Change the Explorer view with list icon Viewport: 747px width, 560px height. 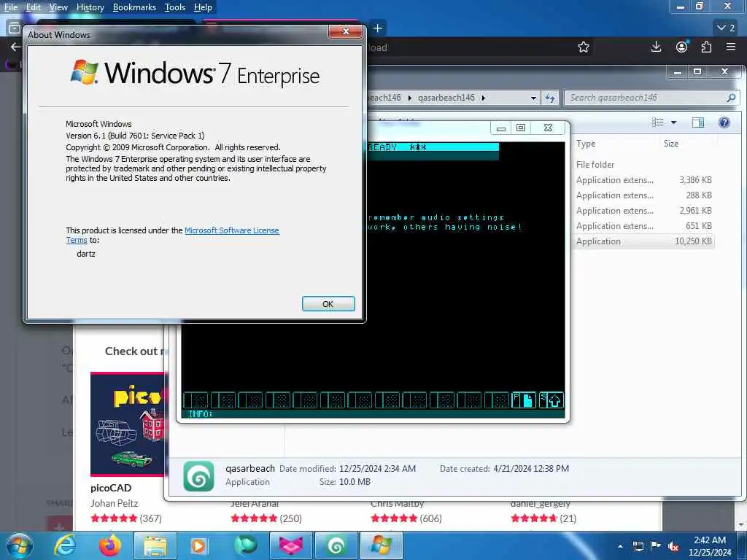tap(658, 122)
